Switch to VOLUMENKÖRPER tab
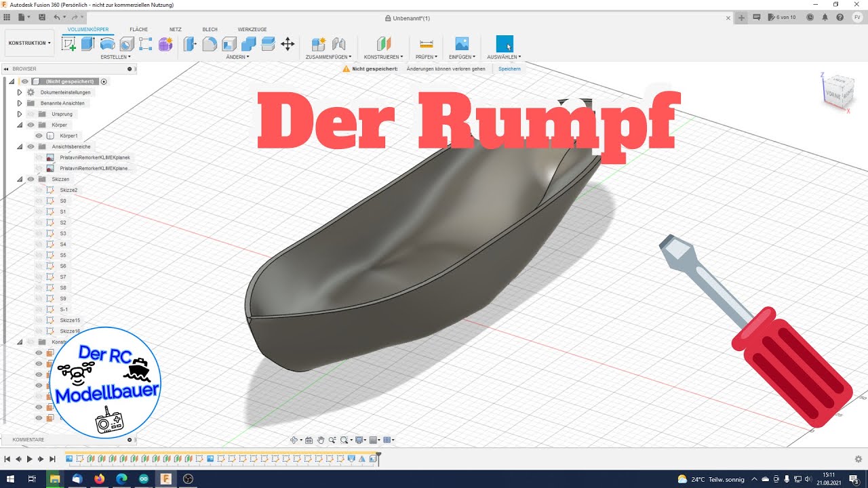The width and height of the screenshot is (868, 488). [88, 30]
